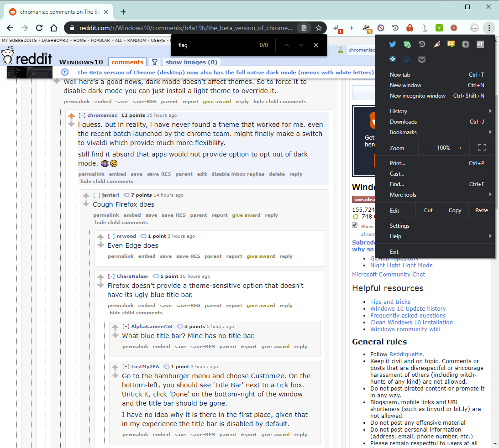Downvote nrwood's "Even Edge does" comment
Screen dimensions: 499x448
click(100, 245)
